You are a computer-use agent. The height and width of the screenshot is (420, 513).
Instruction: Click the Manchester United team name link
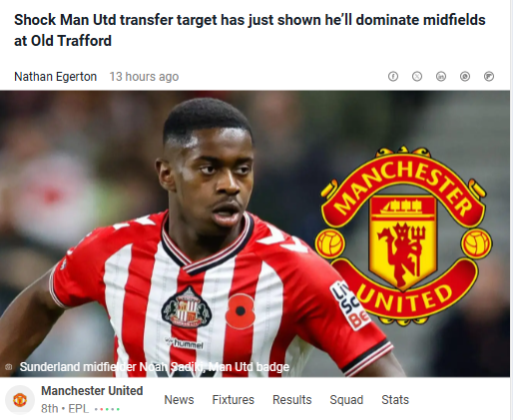(92, 391)
